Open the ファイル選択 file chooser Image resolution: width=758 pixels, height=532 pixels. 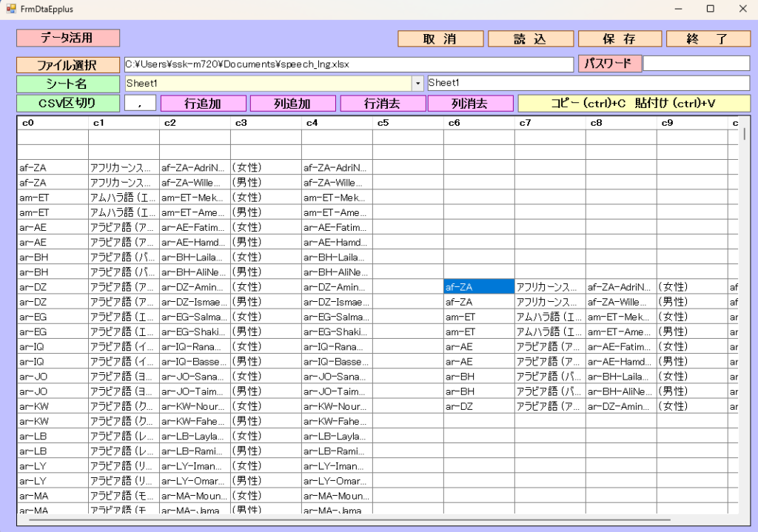click(67, 65)
